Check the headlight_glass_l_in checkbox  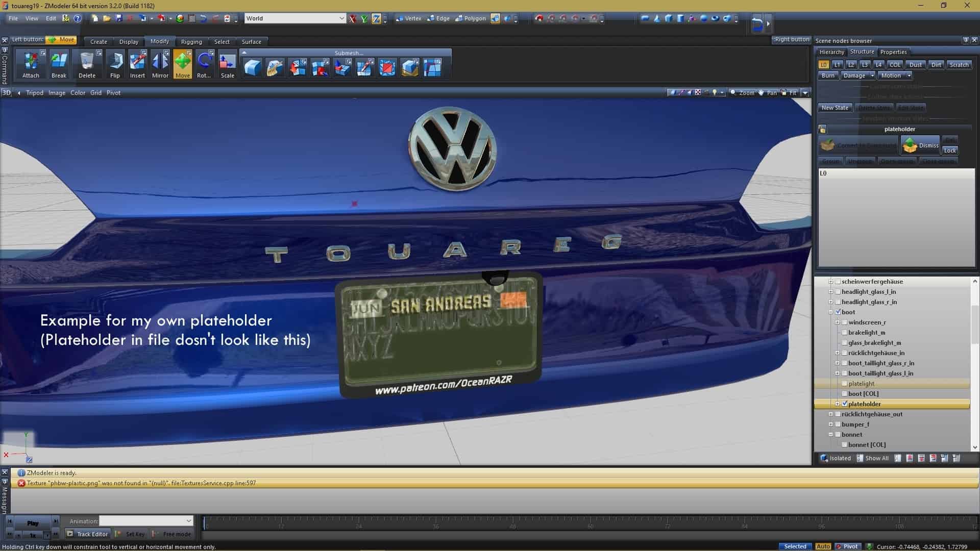coord(838,292)
